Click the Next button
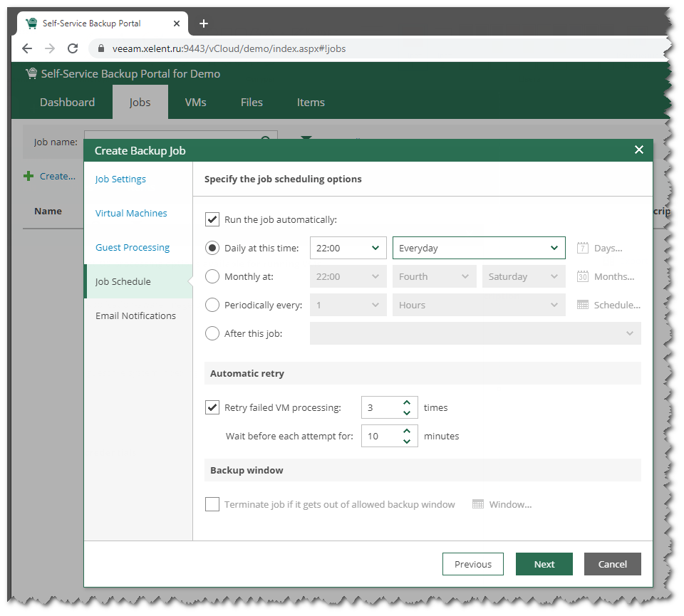 click(544, 564)
